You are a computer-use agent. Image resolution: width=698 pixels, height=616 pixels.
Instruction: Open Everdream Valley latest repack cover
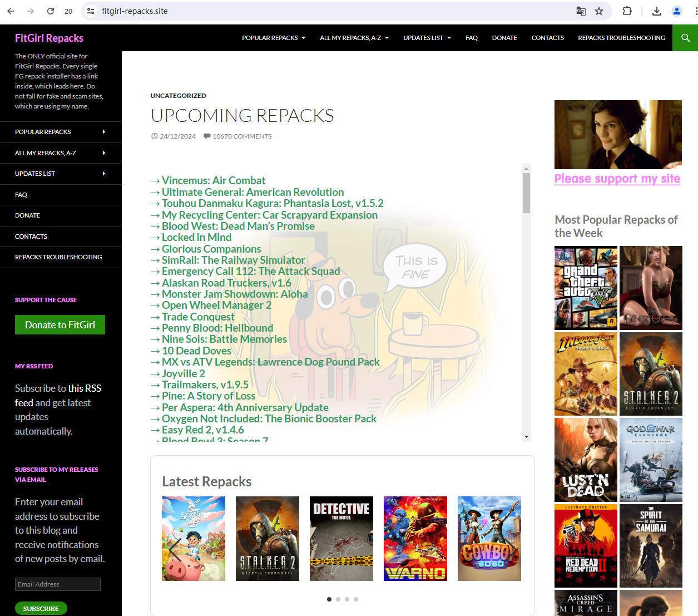[x=194, y=539]
